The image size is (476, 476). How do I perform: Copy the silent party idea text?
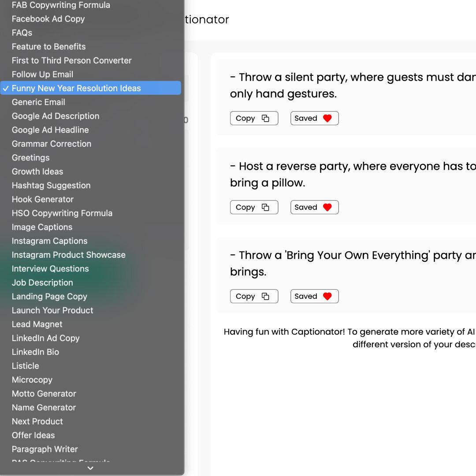click(x=254, y=119)
